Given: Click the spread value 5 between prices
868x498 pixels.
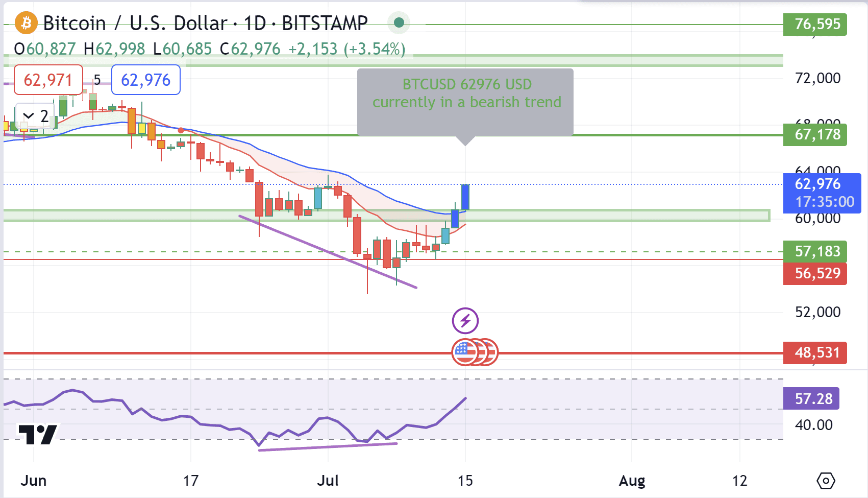Looking at the screenshot, I should pos(97,80).
